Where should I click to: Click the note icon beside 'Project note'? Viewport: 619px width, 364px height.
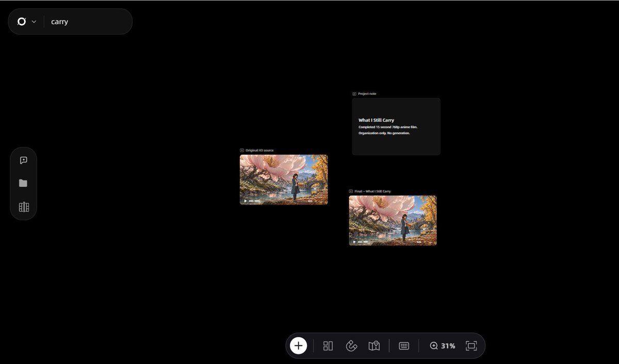(354, 94)
